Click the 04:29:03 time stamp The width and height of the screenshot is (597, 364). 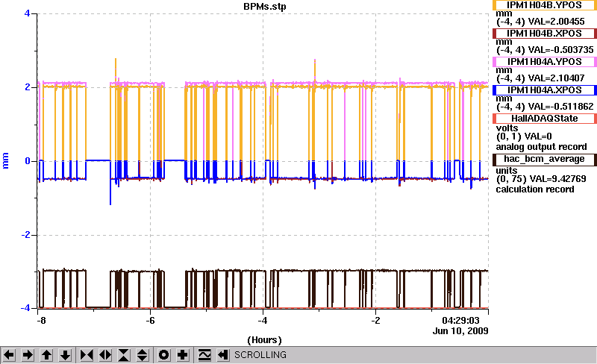pyautogui.click(x=460, y=321)
